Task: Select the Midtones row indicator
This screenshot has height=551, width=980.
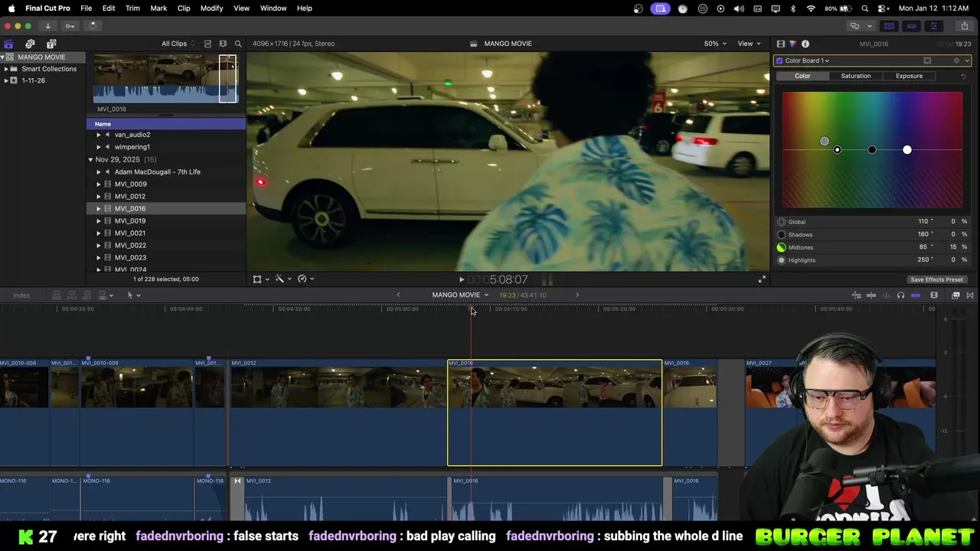Action: point(781,247)
